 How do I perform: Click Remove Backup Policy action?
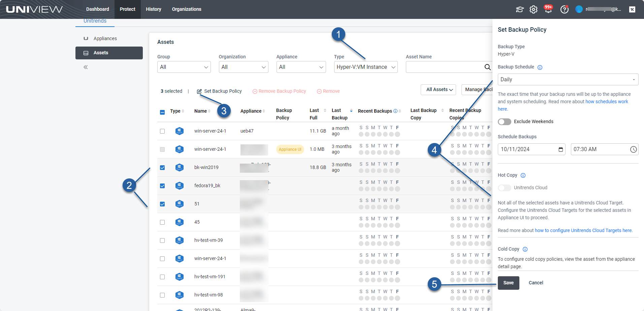click(279, 91)
